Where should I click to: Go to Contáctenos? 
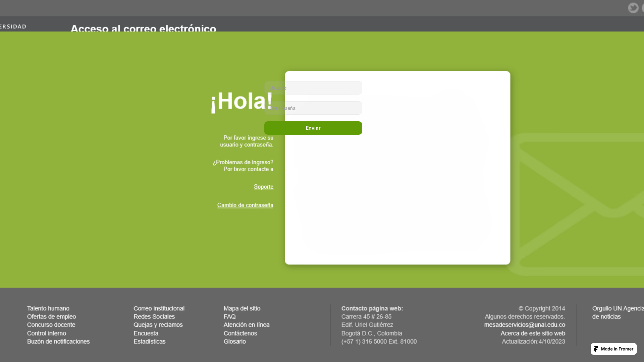click(x=240, y=333)
